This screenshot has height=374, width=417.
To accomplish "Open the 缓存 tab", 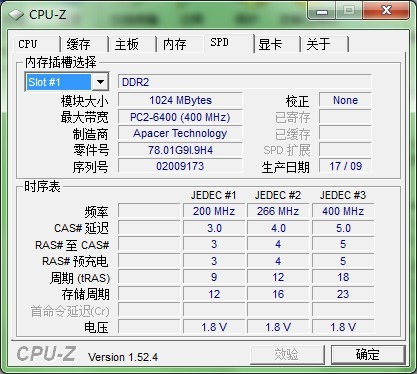I will 84,44.
